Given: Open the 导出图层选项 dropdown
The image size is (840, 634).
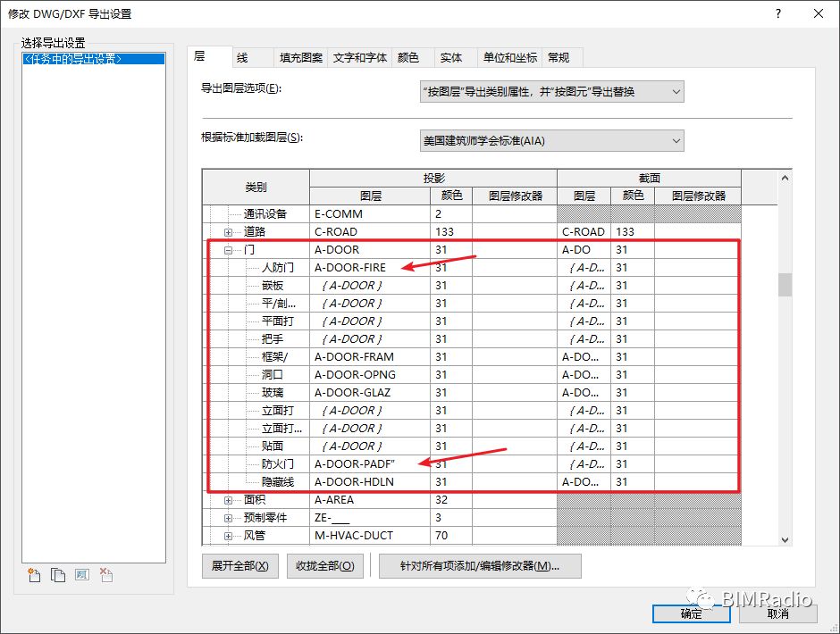Looking at the screenshot, I should pos(551,92).
